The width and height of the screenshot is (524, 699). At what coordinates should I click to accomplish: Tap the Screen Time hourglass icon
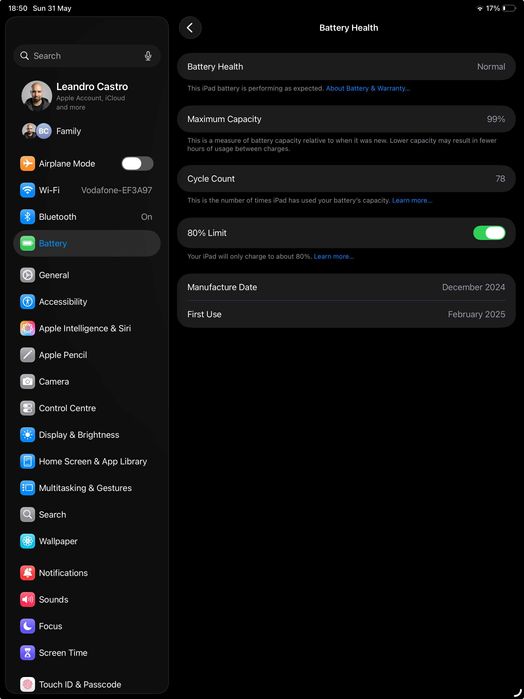[x=27, y=653]
